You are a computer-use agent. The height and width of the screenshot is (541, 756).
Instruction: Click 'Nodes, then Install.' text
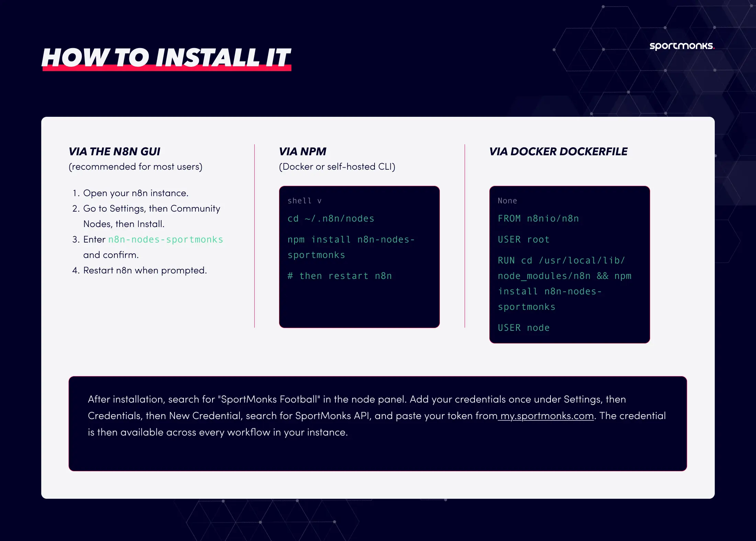click(x=124, y=224)
